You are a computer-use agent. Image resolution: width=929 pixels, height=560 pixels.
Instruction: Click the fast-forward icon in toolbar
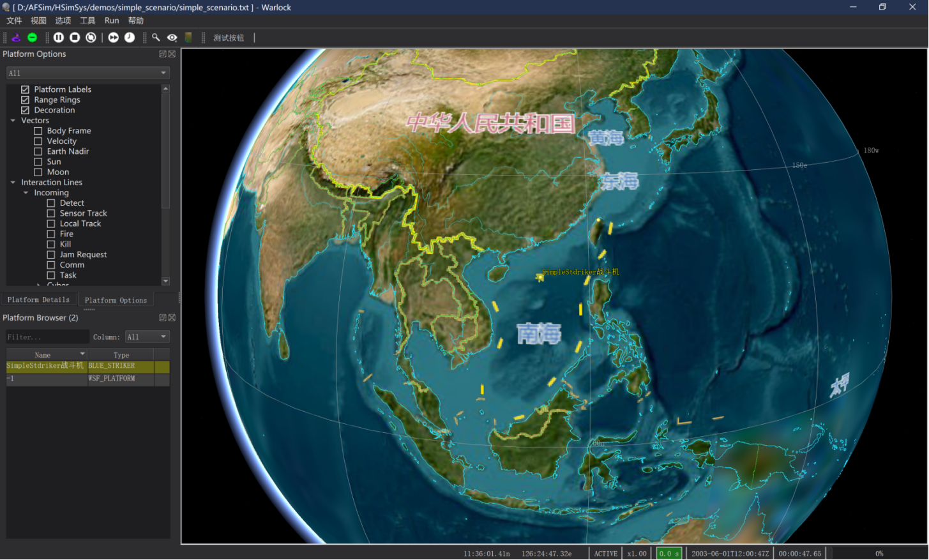[113, 38]
